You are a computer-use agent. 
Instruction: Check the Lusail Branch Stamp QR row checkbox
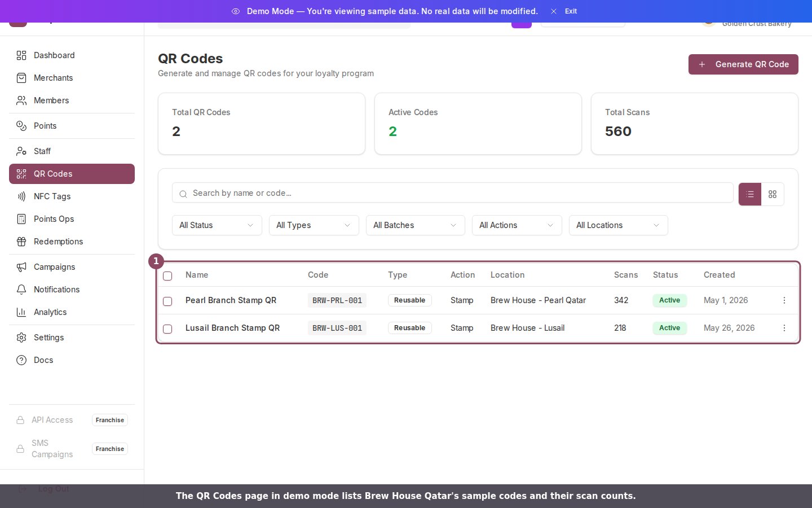167,329
